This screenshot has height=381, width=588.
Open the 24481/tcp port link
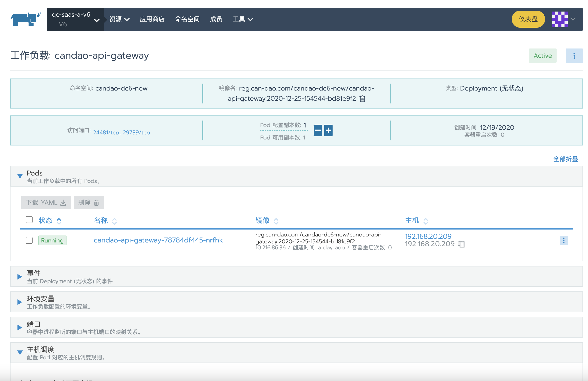tap(106, 133)
